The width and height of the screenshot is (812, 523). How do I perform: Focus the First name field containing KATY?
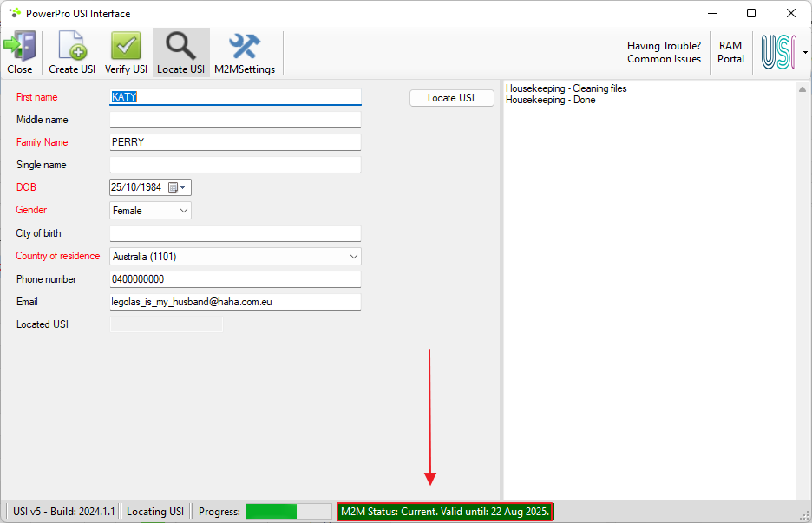[x=235, y=97]
